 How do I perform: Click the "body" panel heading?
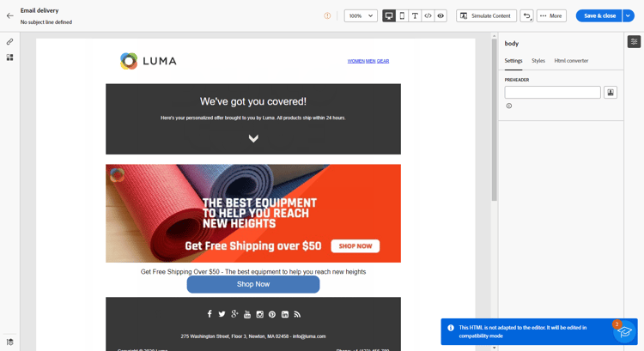coord(512,43)
